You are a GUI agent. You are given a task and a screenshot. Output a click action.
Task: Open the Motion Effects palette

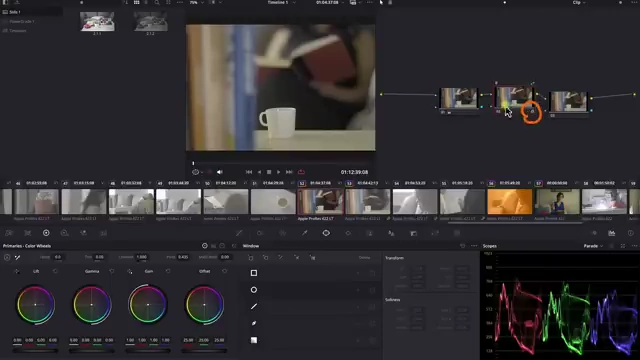(x=103, y=233)
